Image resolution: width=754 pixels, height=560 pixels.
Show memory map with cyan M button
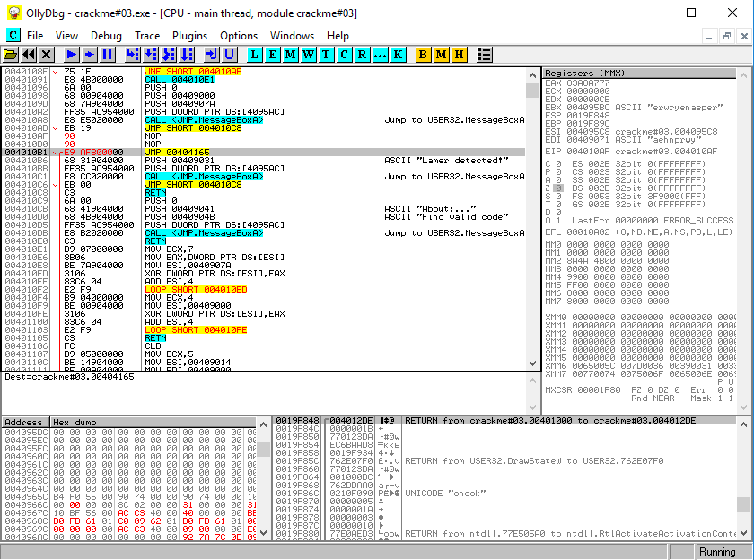(290, 55)
